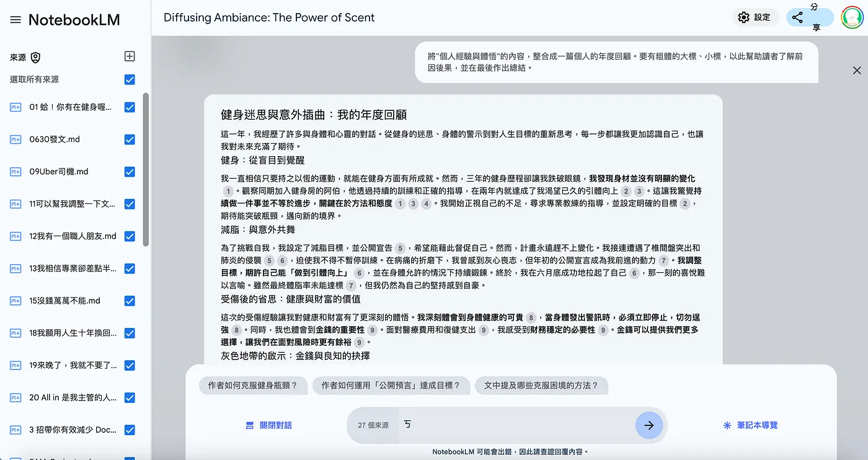Uncheck the 20 All in 是我主管的人 checkbox
The height and width of the screenshot is (460, 868).
coord(130,397)
